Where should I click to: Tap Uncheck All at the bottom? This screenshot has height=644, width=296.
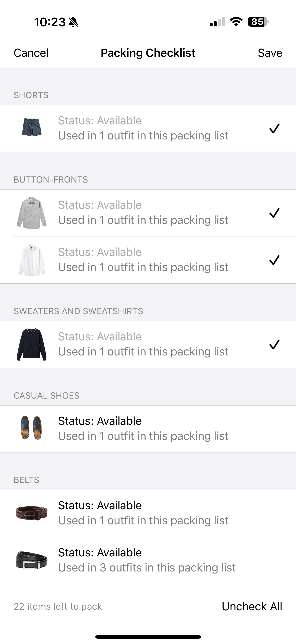[x=252, y=606]
